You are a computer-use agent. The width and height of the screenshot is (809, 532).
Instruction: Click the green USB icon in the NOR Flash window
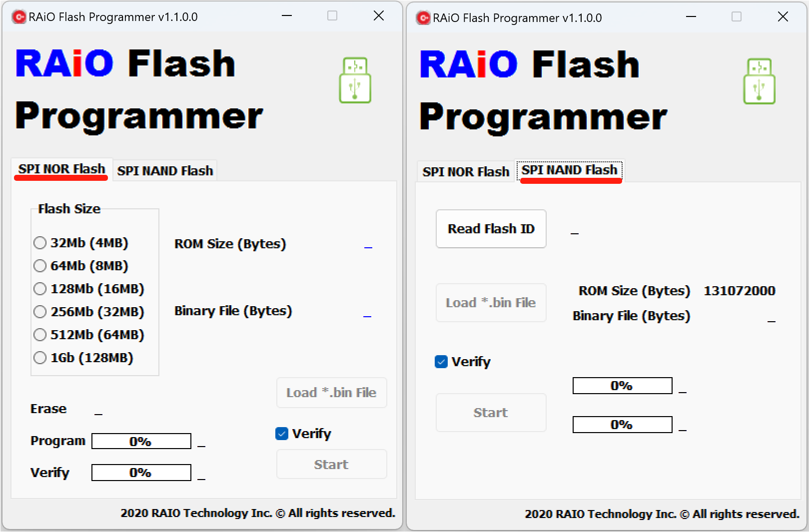[x=355, y=80]
